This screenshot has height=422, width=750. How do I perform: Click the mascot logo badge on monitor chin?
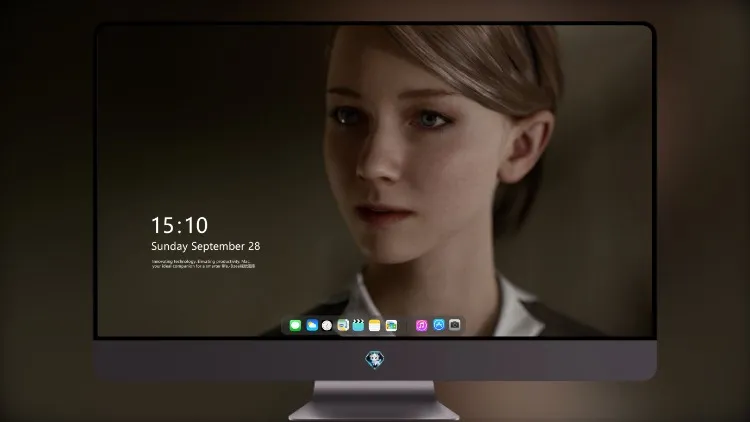(x=375, y=360)
